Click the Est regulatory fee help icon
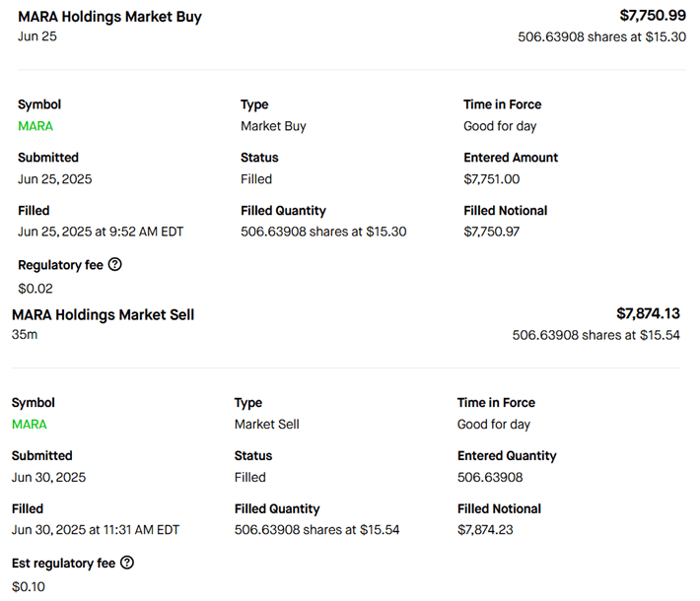700x601 pixels. 127,564
